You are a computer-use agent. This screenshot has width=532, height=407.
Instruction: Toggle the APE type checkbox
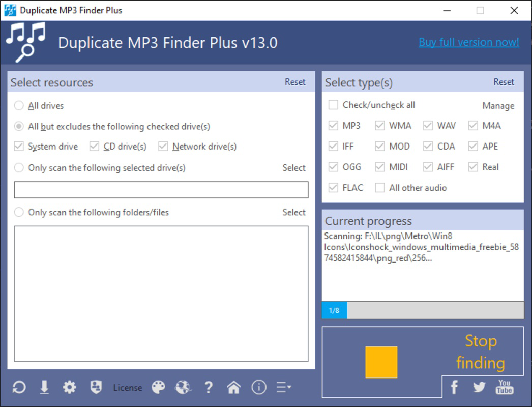pyautogui.click(x=473, y=147)
